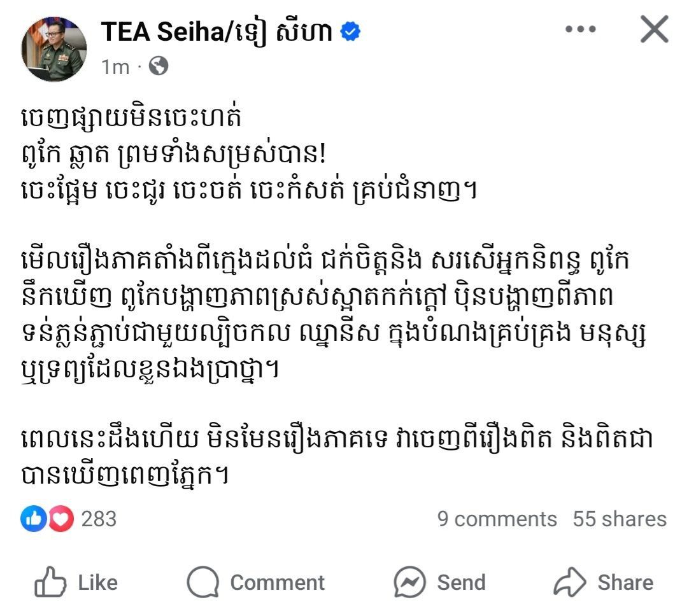Screen dimensions: 675x616
Task: Click the red heart reaction icon
Action: (x=60, y=519)
